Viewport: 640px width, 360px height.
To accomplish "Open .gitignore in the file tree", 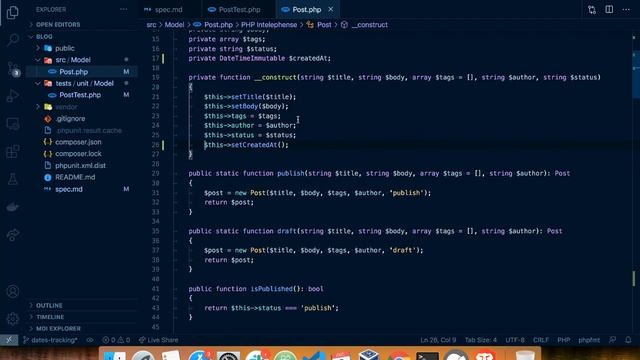I will pyautogui.click(x=71, y=119).
